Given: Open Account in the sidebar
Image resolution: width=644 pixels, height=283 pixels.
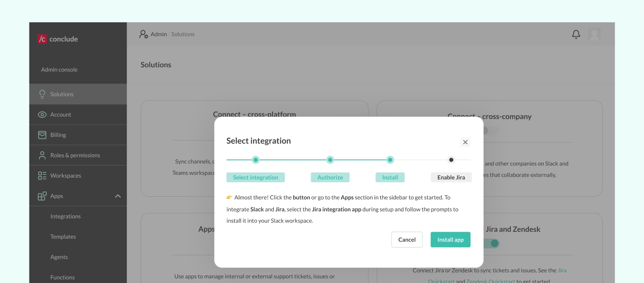Looking at the screenshot, I should [x=78, y=115].
